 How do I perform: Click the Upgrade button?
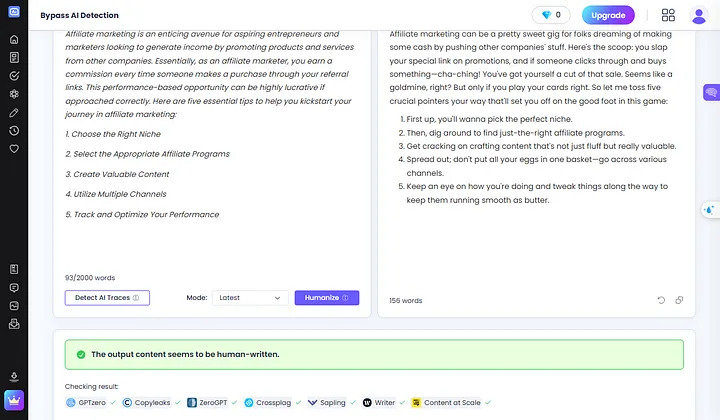point(607,15)
